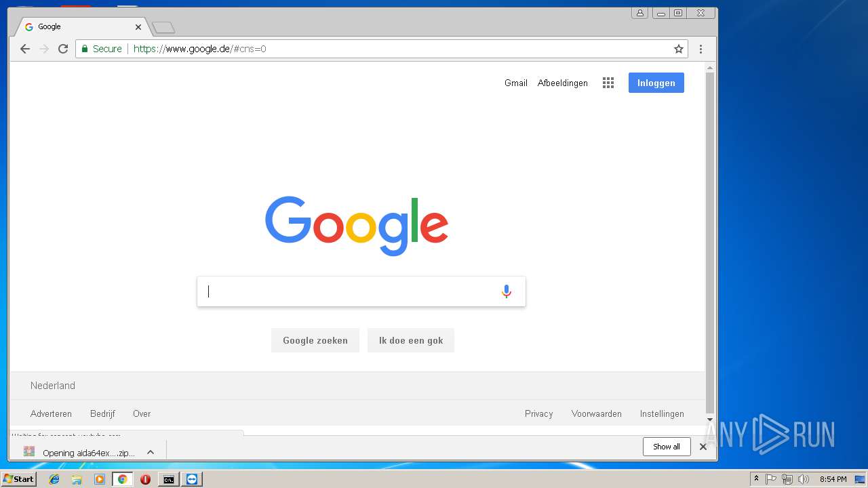Open the Voorwaarden footer link

coord(597,413)
